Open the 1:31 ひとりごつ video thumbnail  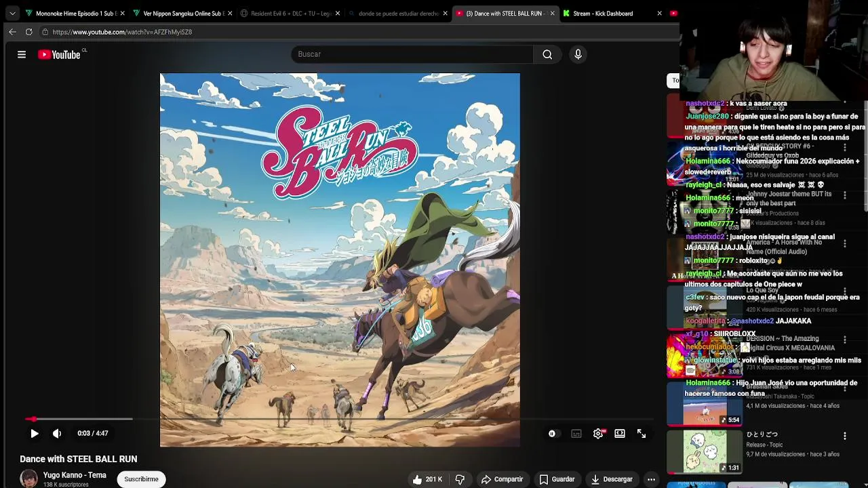tap(705, 452)
